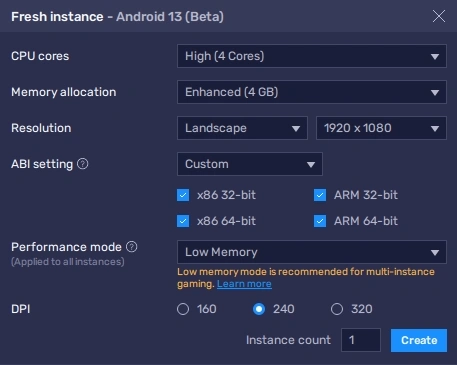
Task: Click the 'Instance count' label
Action: [288, 340]
